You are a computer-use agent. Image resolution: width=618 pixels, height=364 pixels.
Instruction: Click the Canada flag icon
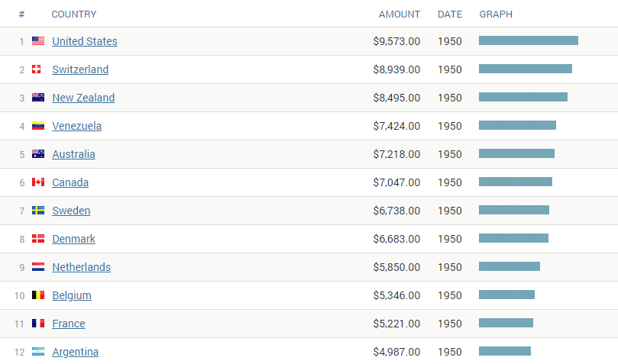[x=38, y=182]
